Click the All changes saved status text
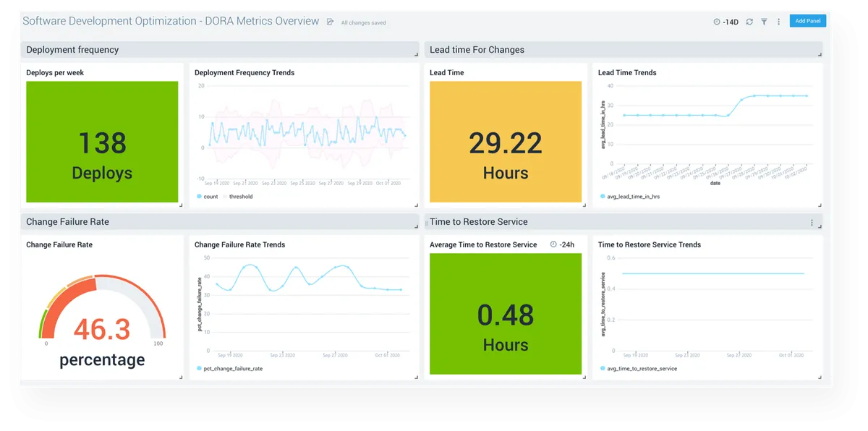 click(x=363, y=22)
